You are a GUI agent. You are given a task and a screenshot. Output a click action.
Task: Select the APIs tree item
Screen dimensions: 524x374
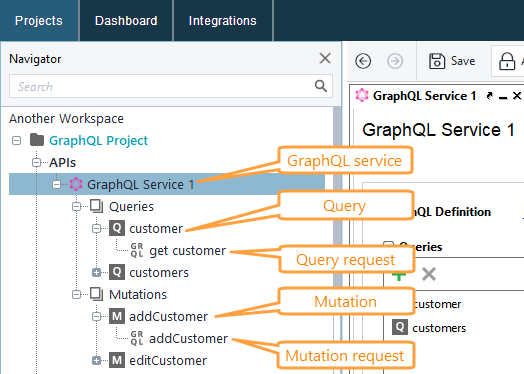tap(63, 163)
